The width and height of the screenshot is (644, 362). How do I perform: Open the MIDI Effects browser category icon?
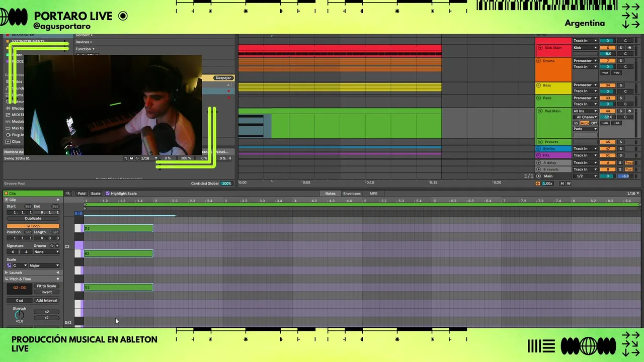click(x=8, y=115)
